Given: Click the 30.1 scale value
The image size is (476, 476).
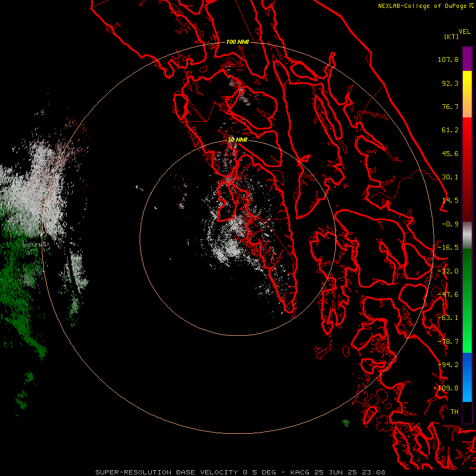Looking at the screenshot, I should (x=450, y=177).
